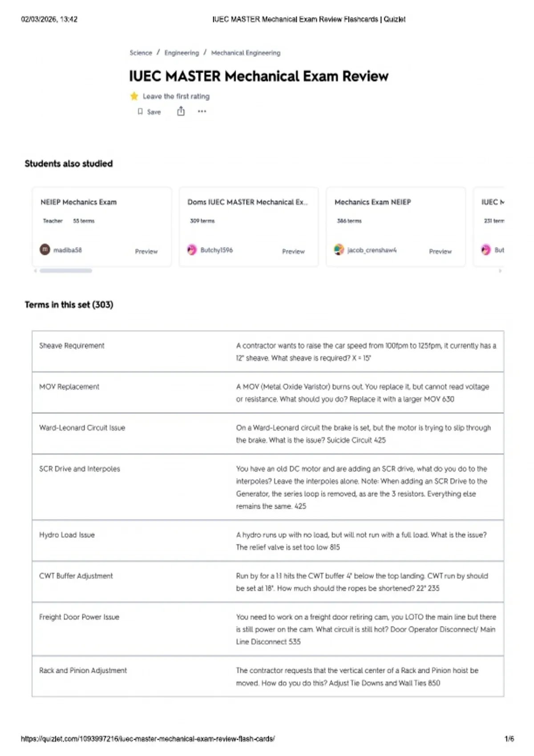
Task: Click the horizontal carousel scrollbar thumb
Action: pos(66,270)
